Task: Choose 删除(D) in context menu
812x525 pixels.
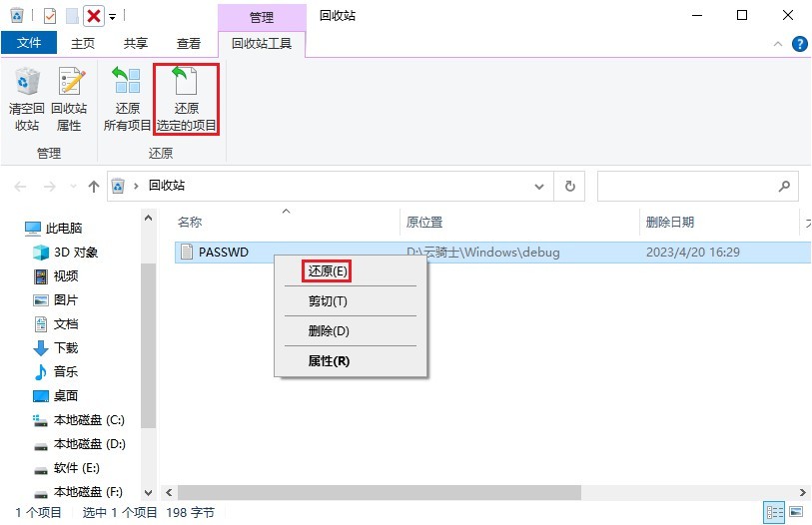Action: [x=351, y=330]
